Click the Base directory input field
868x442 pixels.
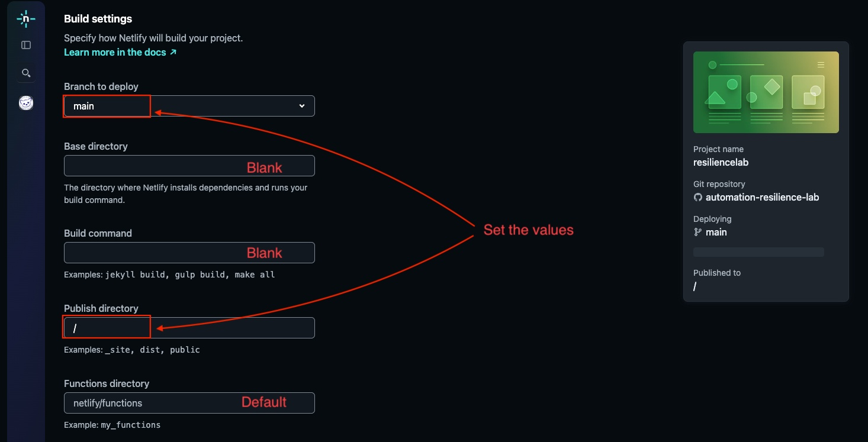[189, 166]
